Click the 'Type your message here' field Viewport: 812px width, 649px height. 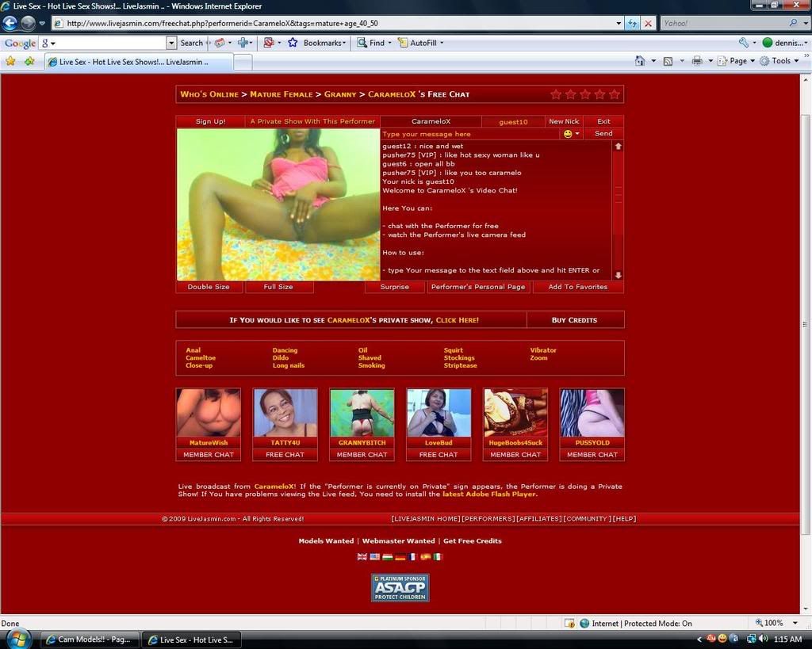[x=469, y=134]
